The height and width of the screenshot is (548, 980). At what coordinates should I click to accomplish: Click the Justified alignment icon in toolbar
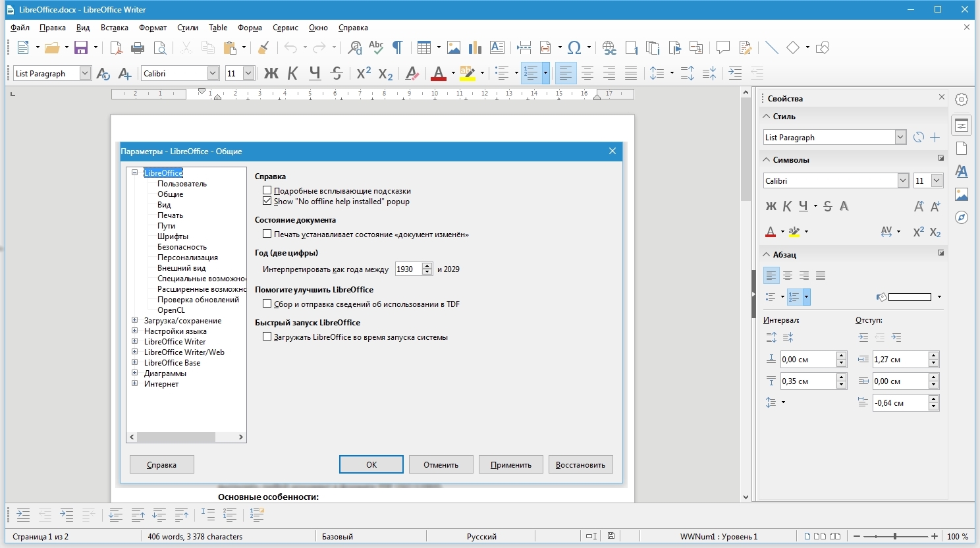(631, 73)
